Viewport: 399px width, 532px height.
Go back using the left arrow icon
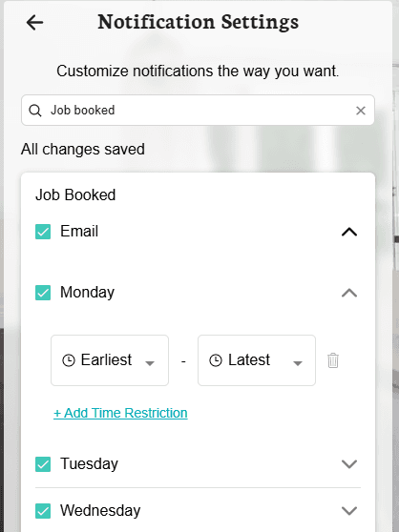point(34,23)
